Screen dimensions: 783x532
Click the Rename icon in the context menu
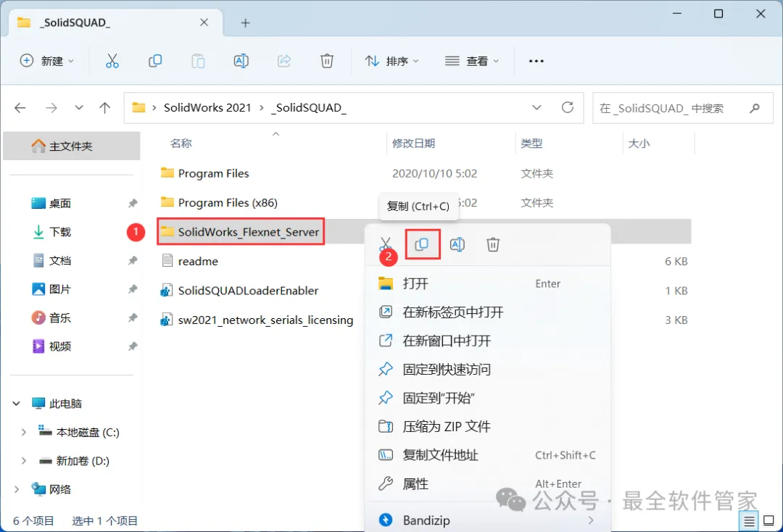[x=457, y=244]
